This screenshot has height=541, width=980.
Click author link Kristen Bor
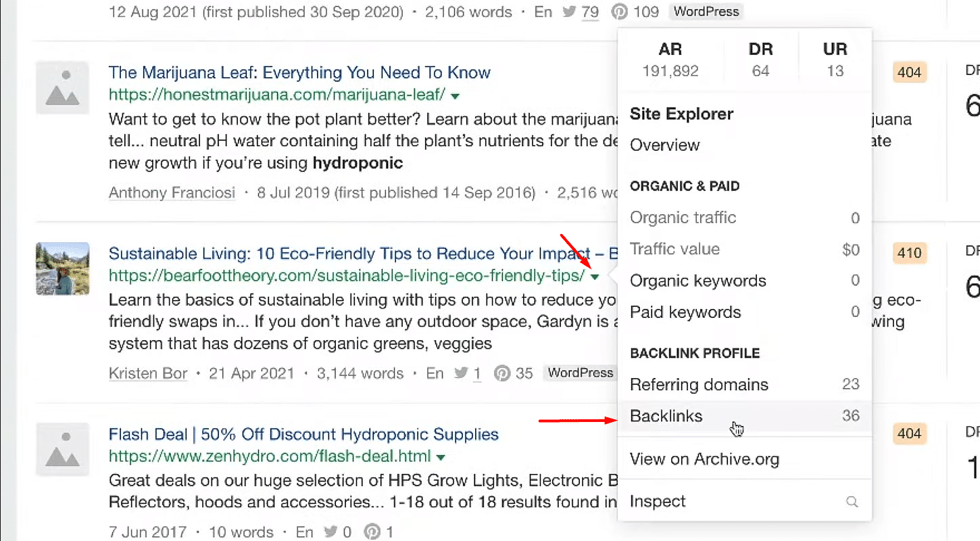click(148, 373)
